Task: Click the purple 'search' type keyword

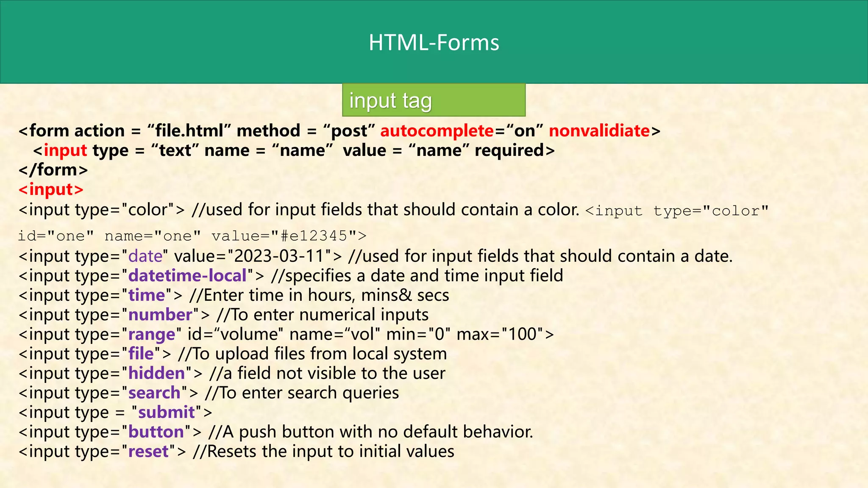Action: [x=154, y=393]
